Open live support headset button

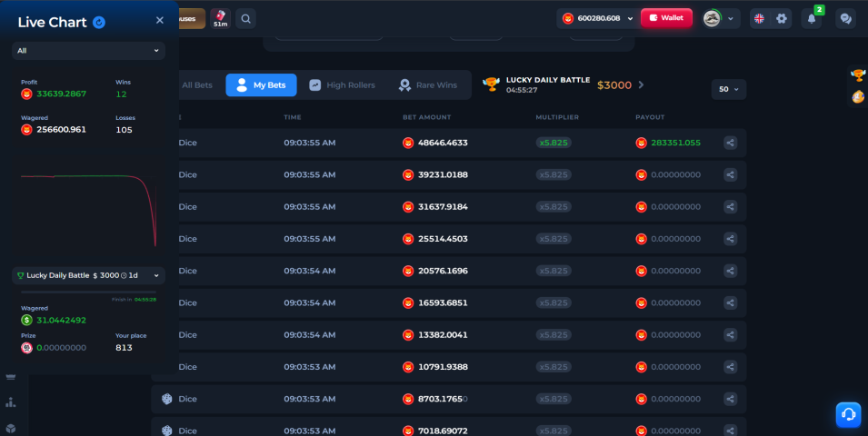(848, 414)
